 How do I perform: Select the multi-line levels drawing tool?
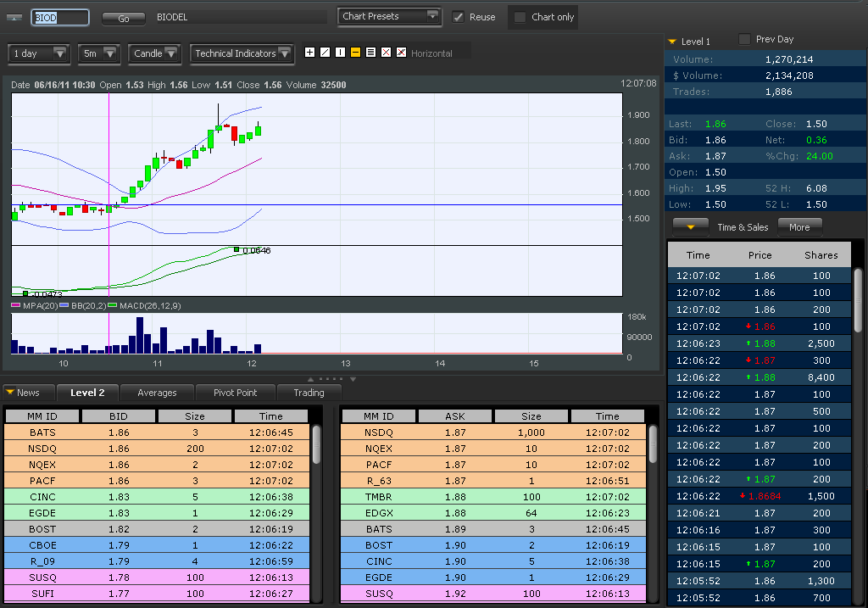(370, 53)
